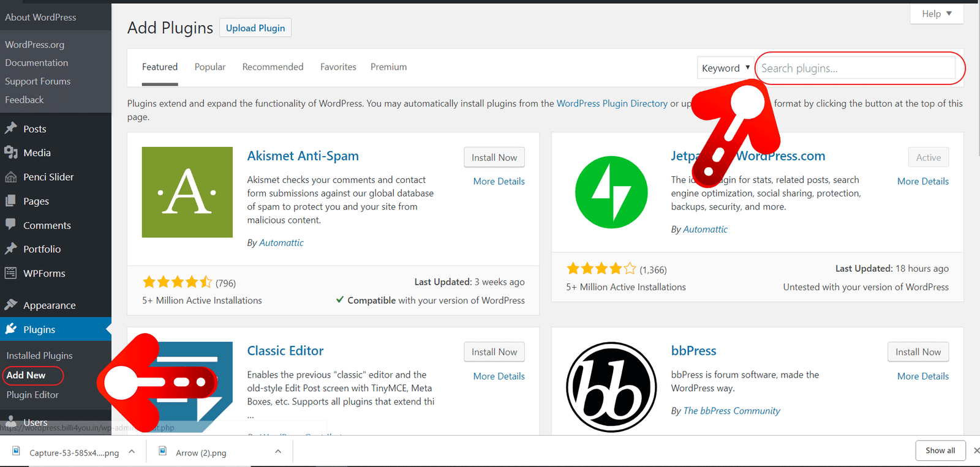Image resolution: width=980 pixels, height=467 pixels.
Task: Open Support Forums menu item
Action: (x=37, y=81)
